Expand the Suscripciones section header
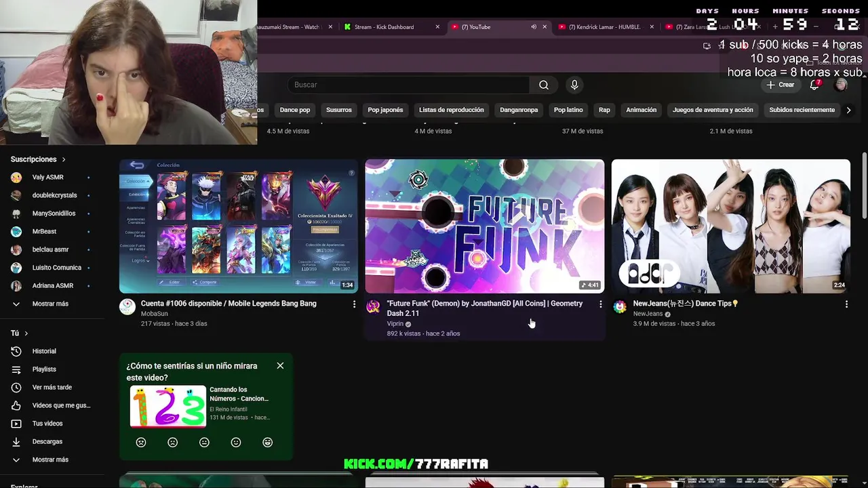The image size is (868, 488). (x=38, y=159)
